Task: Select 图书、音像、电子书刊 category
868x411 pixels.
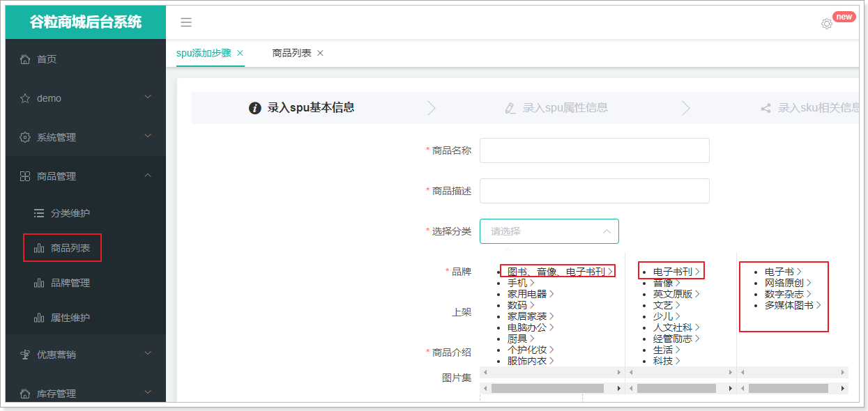Action: click(556, 272)
